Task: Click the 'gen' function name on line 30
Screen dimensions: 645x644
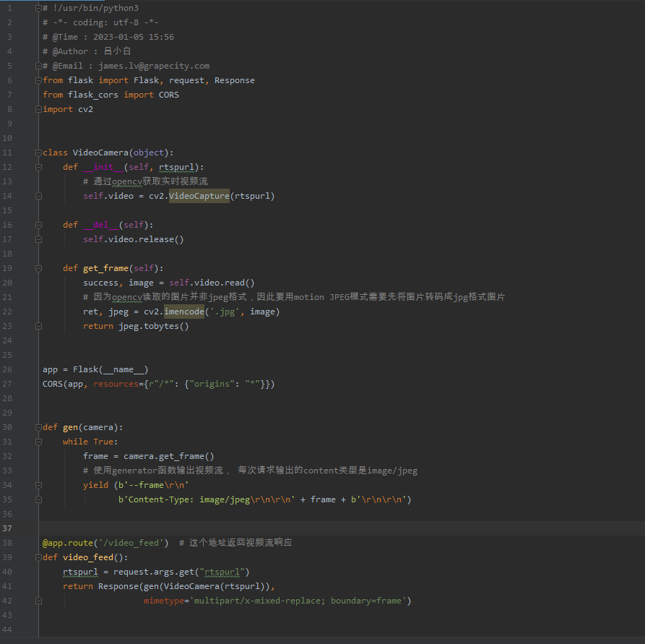Action: 70,427
